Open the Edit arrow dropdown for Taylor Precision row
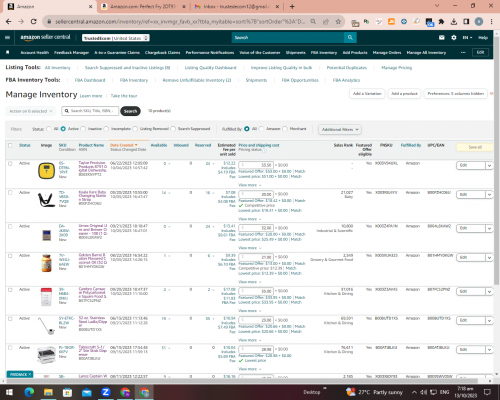The image size is (500, 400). pos(489,165)
